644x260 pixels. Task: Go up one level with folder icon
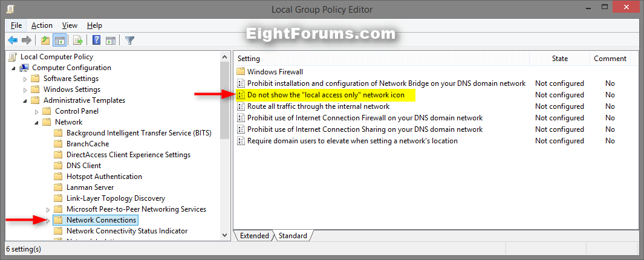[x=45, y=41]
